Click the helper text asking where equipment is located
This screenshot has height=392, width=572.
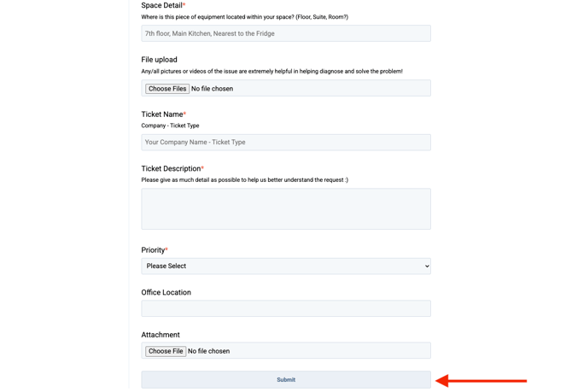pos(244,17)
